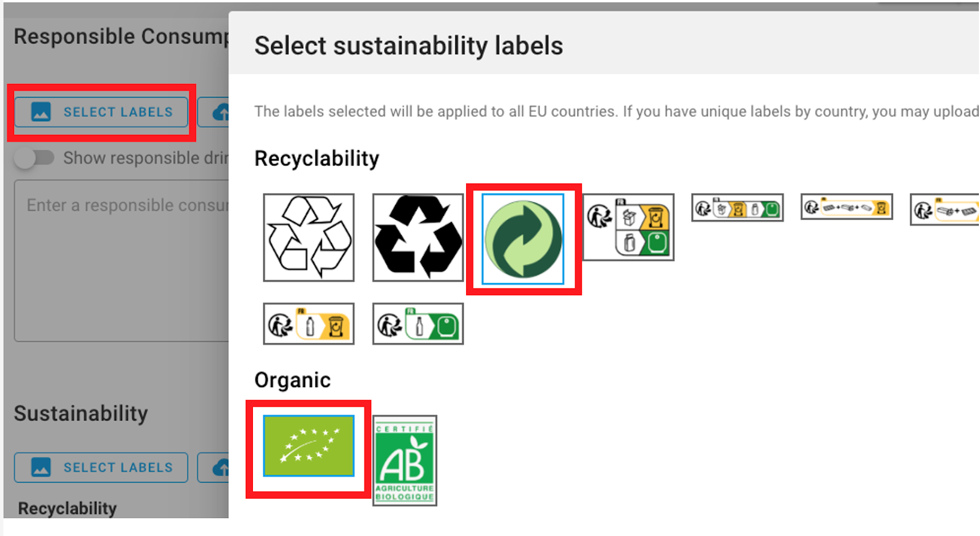Image resolution: width=980 pixels, height=536 pixels.
Task: Click Select Labels under Responsible Consumption
Action: [101, 112]
